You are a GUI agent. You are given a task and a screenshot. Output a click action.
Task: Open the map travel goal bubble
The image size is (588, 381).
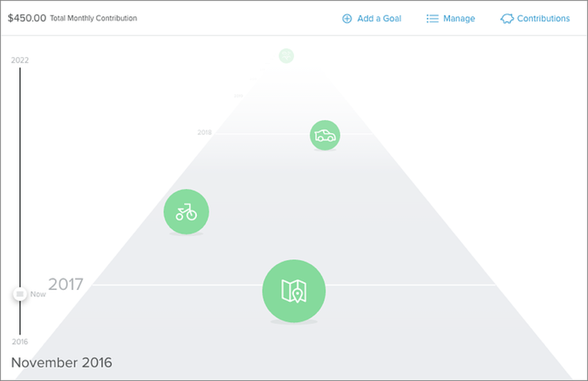point(294,291)
